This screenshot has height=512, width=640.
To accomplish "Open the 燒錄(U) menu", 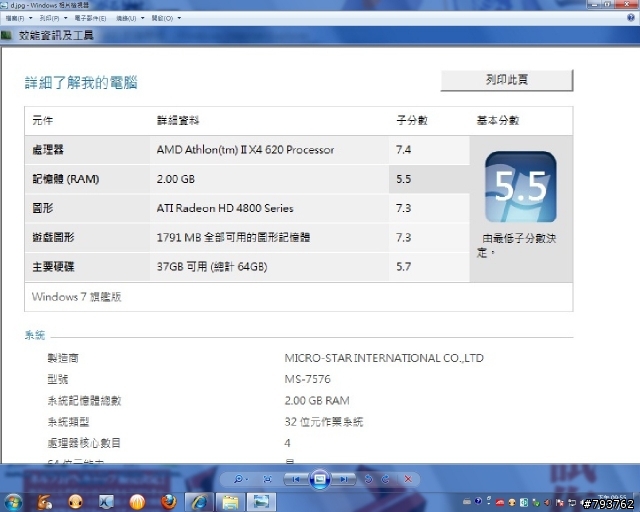I will click(126, 18).
